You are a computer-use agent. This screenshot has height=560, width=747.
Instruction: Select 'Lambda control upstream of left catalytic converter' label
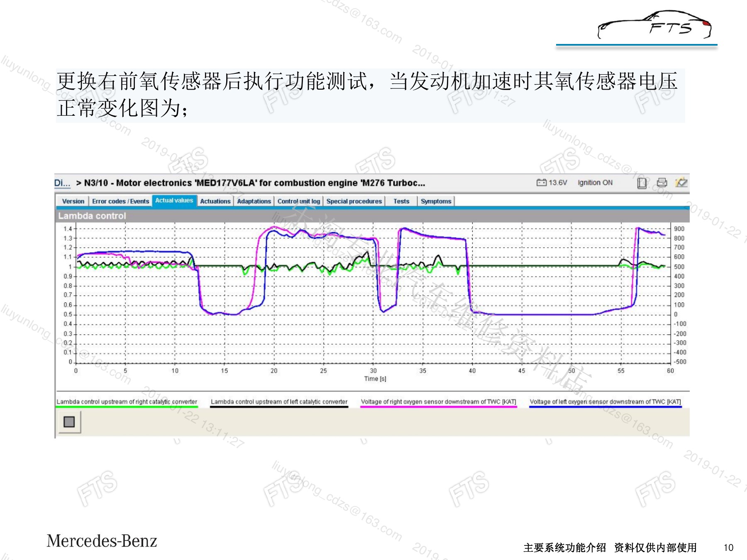279,402
